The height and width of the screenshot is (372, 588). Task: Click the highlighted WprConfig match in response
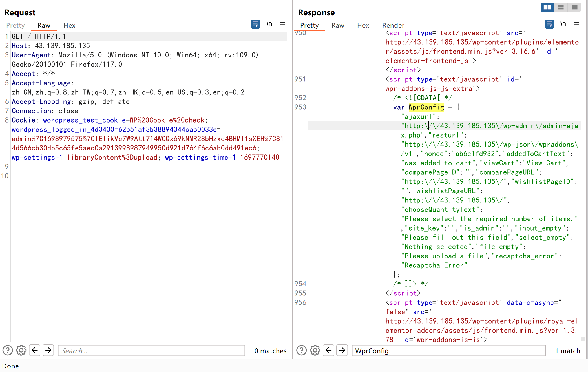(x=426, y=107)
